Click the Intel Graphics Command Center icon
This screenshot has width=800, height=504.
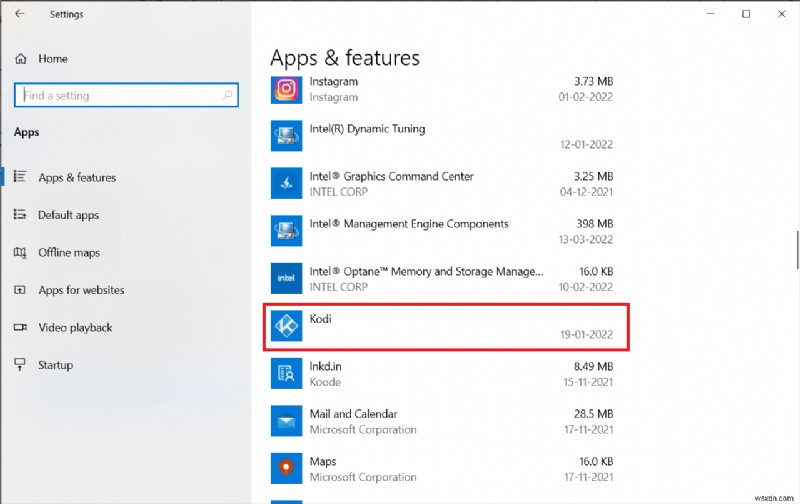pyautogui.click(x=286, y=184)
